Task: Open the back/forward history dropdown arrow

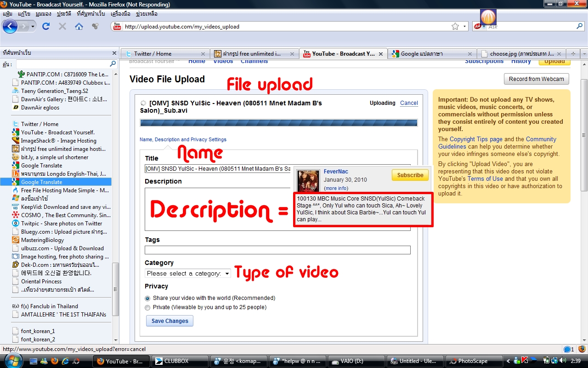Action: 33,27
